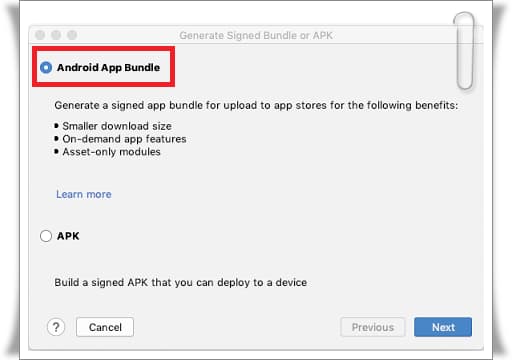
Task: Click the 'Asset-only modules' bullet text
Action: (111, 152)
